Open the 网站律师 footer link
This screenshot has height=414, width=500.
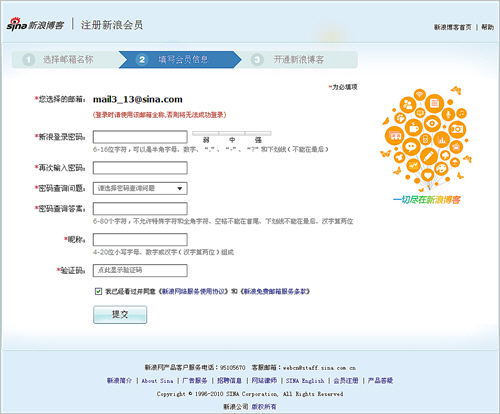[264, 380]
